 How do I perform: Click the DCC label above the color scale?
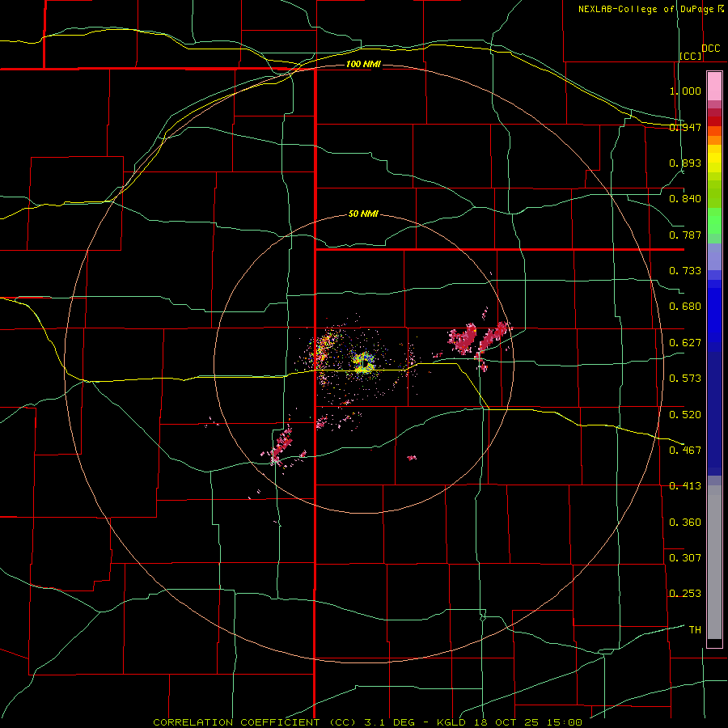(710, 49)
